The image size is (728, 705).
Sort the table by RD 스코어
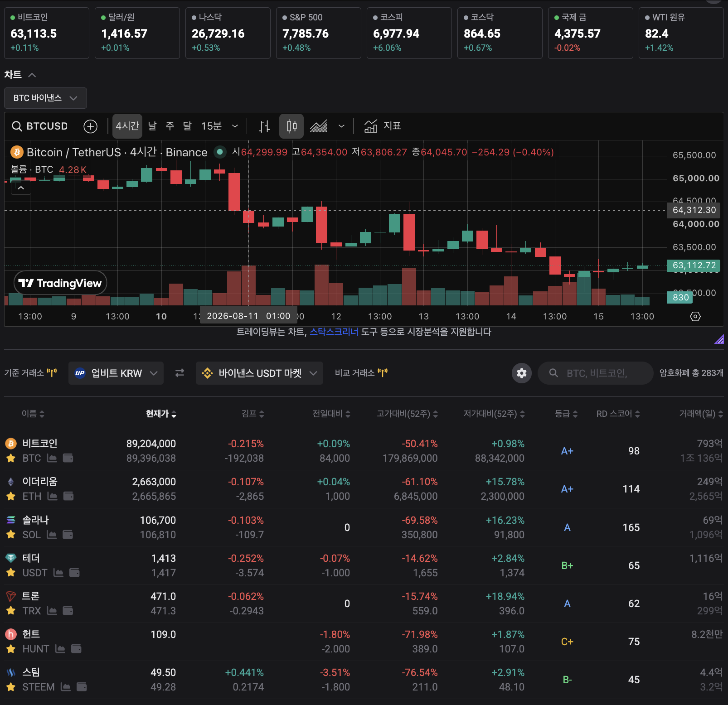coord(618,414)
